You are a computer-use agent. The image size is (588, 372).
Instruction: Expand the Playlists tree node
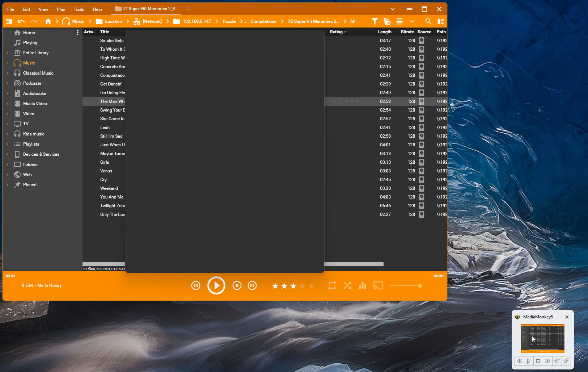pos(7,144)
